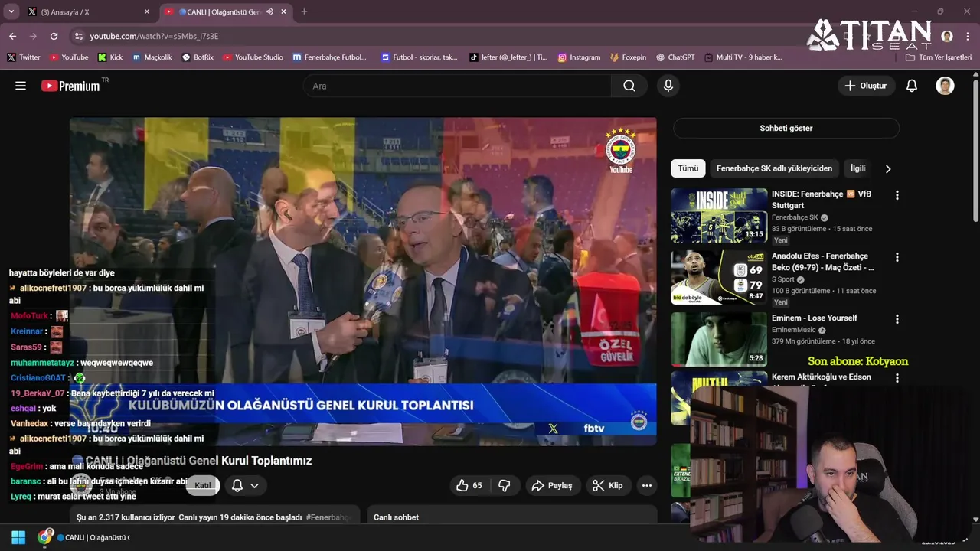Screen dimensions: 980x551
Task: Click the #Fenerbahçe hashtag in description
Action: pos(328,517)
